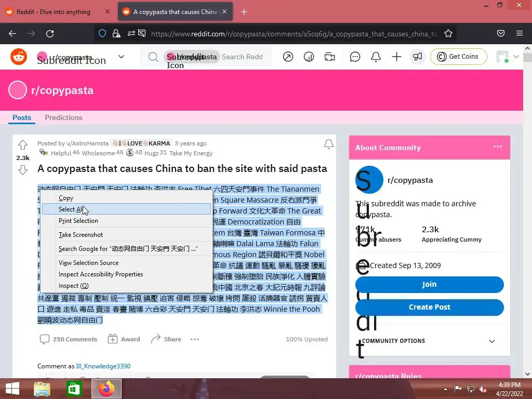Expand the r/copypasta community dropdown chevron
Screen dimensions: 532x399
tap(121, 57)
